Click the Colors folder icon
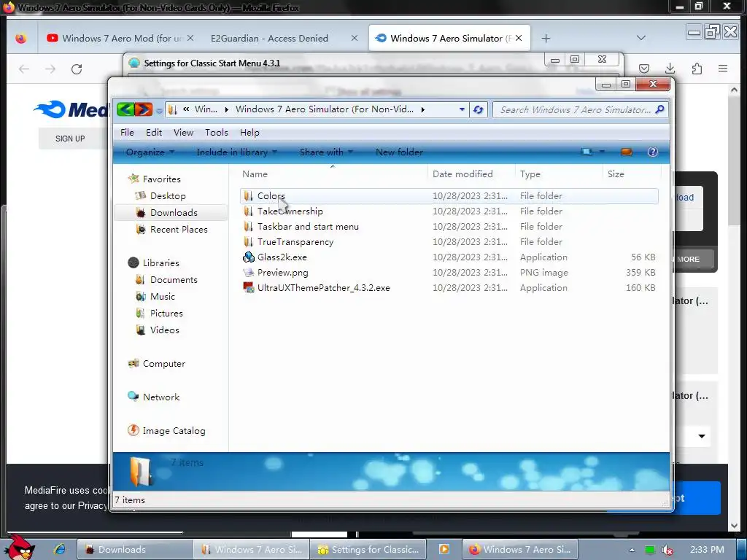 point(248,195)
